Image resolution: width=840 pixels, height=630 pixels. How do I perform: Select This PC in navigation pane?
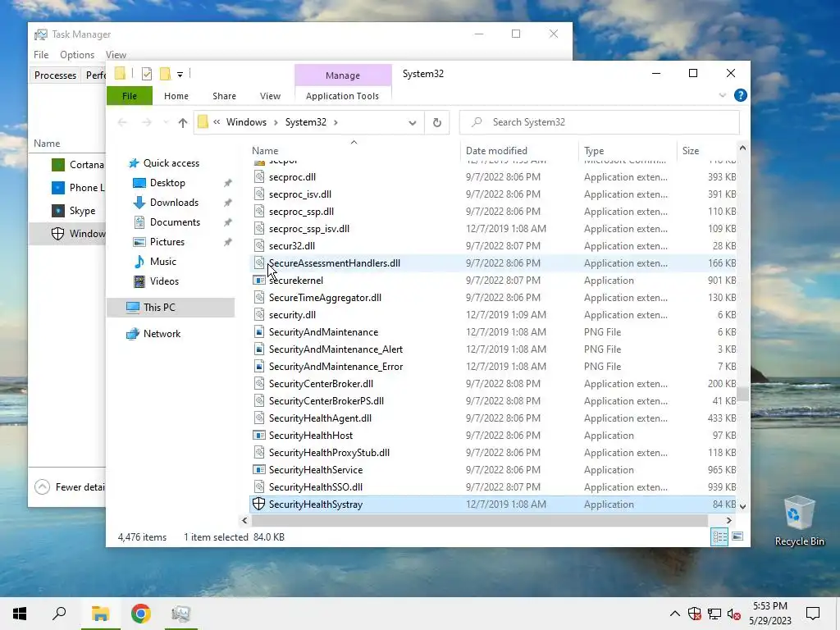[171, 308]
